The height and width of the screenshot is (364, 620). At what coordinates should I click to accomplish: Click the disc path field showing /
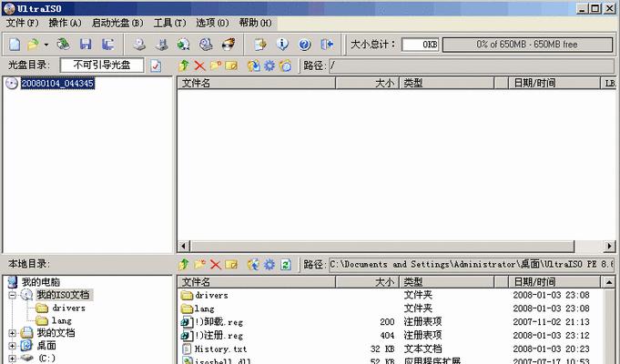[472, 66]
